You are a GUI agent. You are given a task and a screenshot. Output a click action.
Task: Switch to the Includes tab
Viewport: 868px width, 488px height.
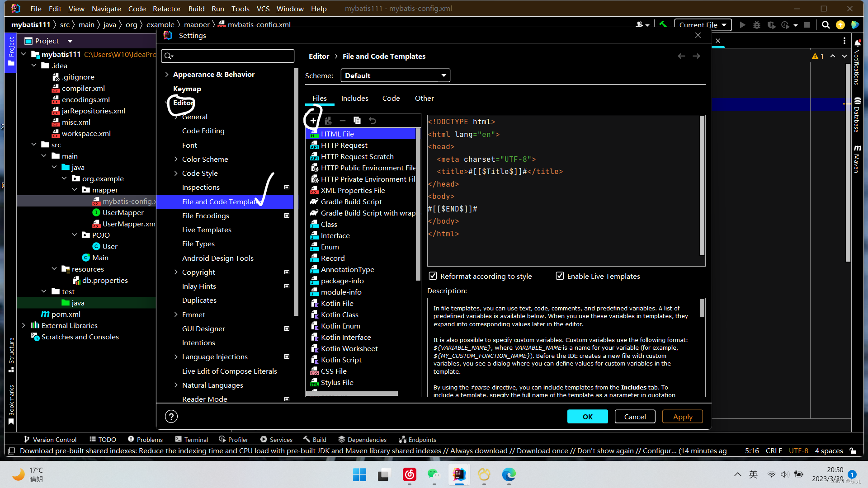(x=354, y=98)
